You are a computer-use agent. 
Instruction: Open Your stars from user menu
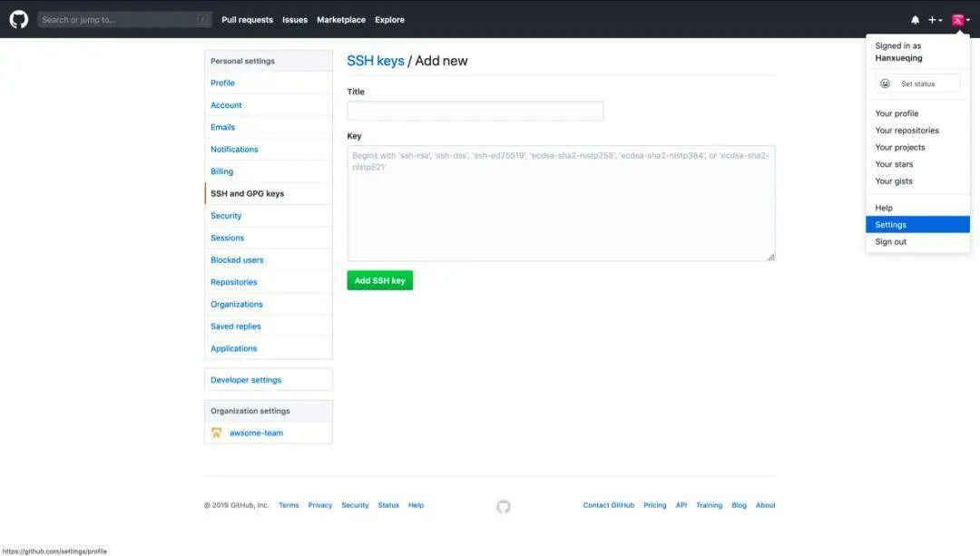point(917,164)
